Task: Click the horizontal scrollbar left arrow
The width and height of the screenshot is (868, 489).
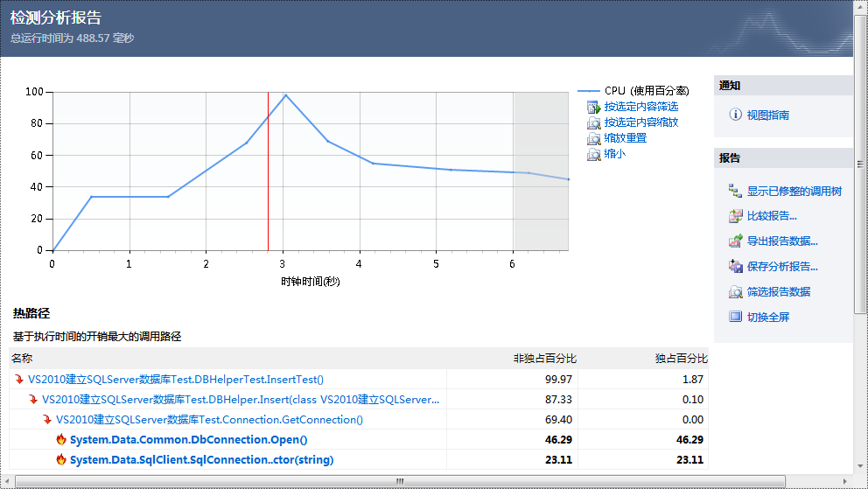Action: coord(7,481)
